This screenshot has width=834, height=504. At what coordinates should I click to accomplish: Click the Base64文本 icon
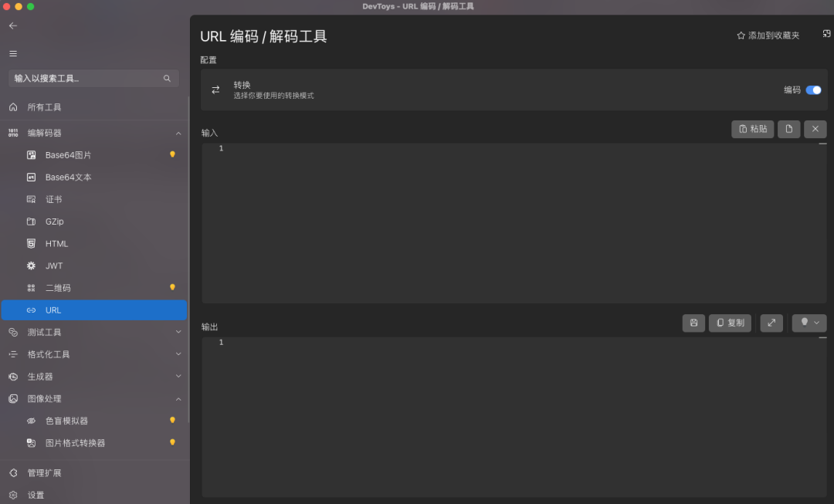(x=32, y=178)
